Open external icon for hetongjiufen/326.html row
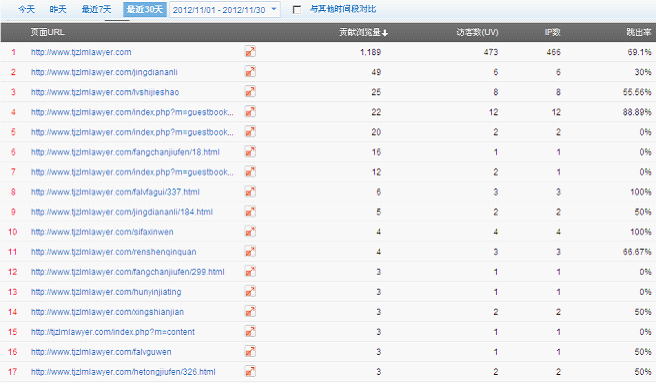 click(250, 371)
